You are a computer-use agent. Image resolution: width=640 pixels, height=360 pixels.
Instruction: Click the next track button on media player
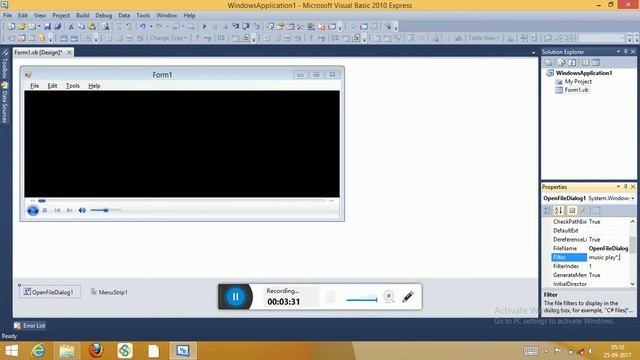tap(69, 211)
